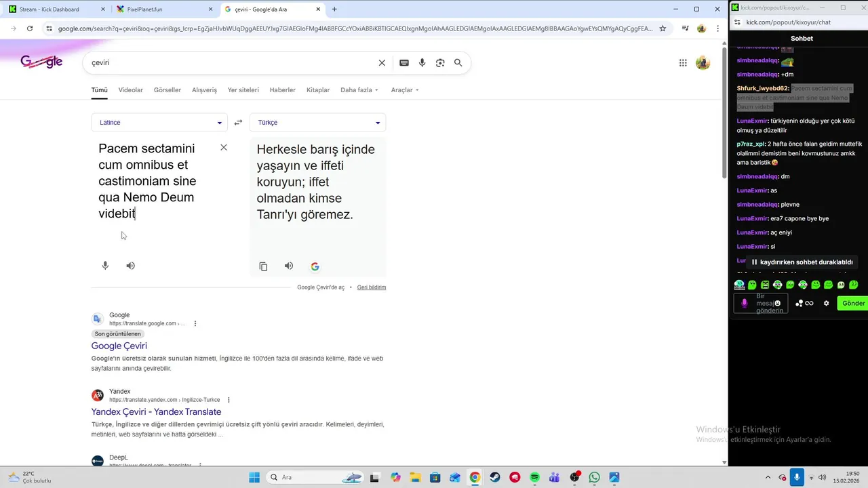The image size is (868, 488).
Task: Click the Bir mesaj gönderin chat input
Action: click(761, 304)
